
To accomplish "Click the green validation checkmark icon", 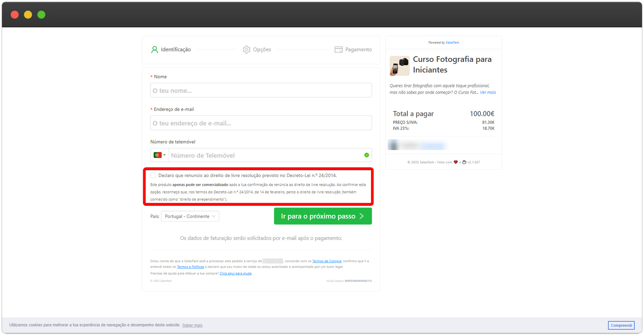I will coord(366,155).
